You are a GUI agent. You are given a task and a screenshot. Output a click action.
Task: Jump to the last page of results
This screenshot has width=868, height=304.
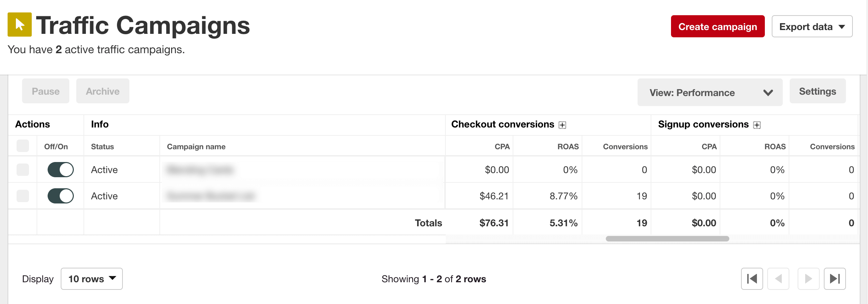[x=835, y=279]
